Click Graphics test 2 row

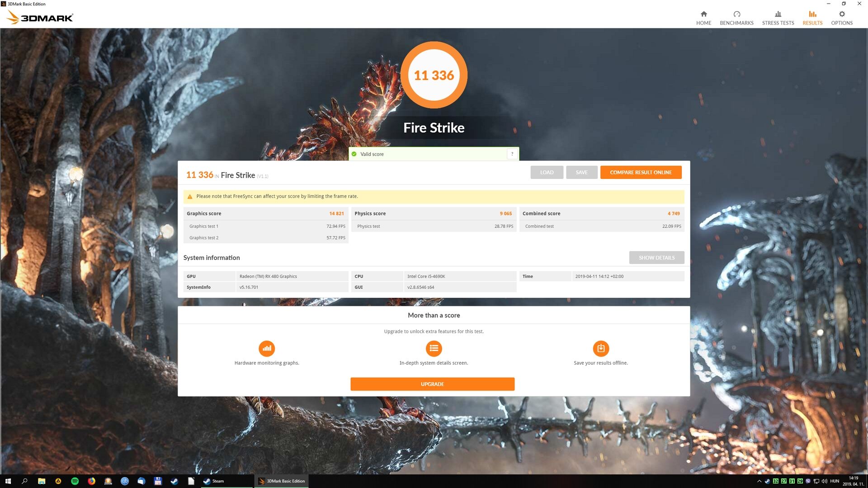(x=266, y=238)
